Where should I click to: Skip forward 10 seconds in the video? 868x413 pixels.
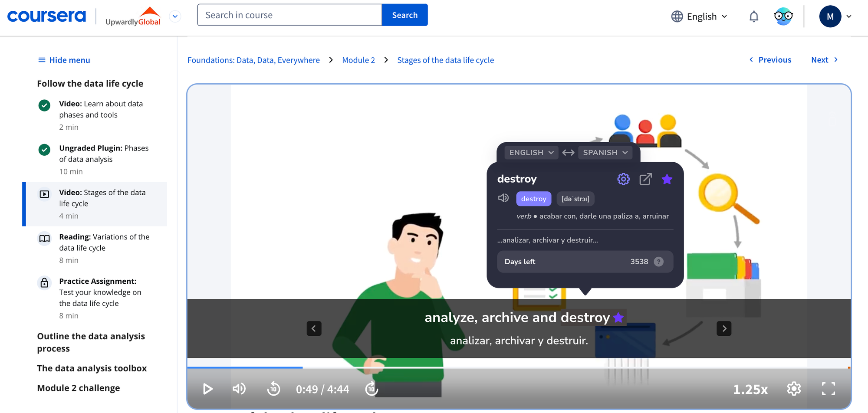(x=371, y=389)
